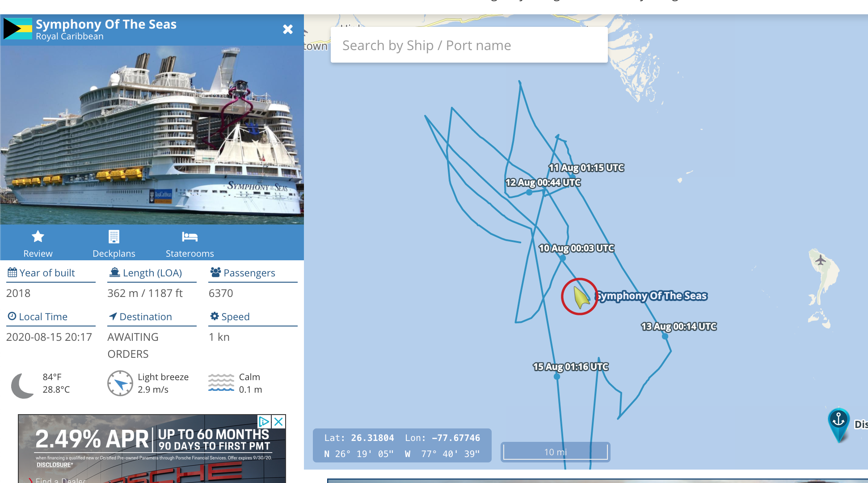Click the Lat/Lon coordinates box

coord(402,445)
